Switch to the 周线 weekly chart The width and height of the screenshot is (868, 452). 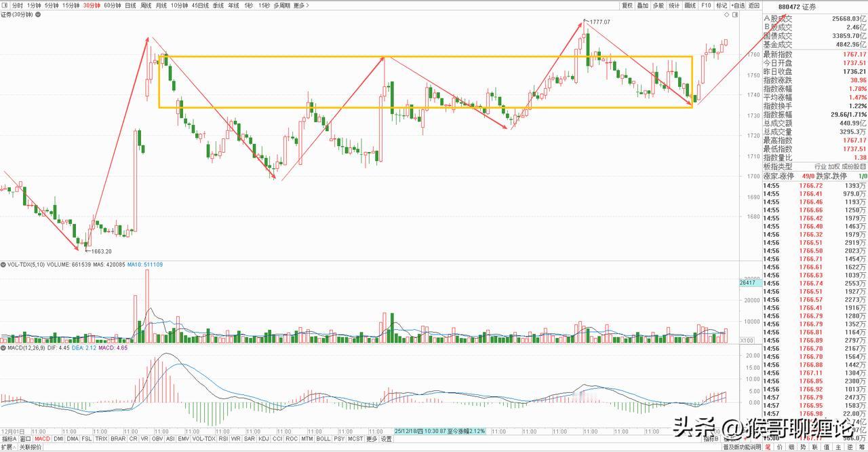[146, 5]
